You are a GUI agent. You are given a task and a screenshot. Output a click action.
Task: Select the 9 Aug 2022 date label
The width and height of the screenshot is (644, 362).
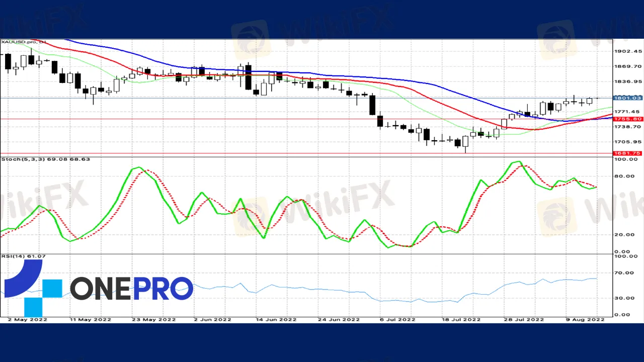point(586,319)
